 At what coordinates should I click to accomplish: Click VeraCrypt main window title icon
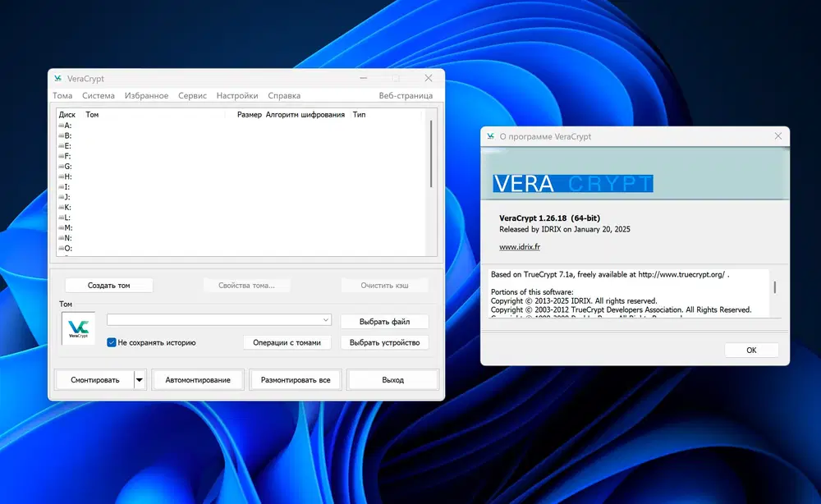(x=57, y=79)
